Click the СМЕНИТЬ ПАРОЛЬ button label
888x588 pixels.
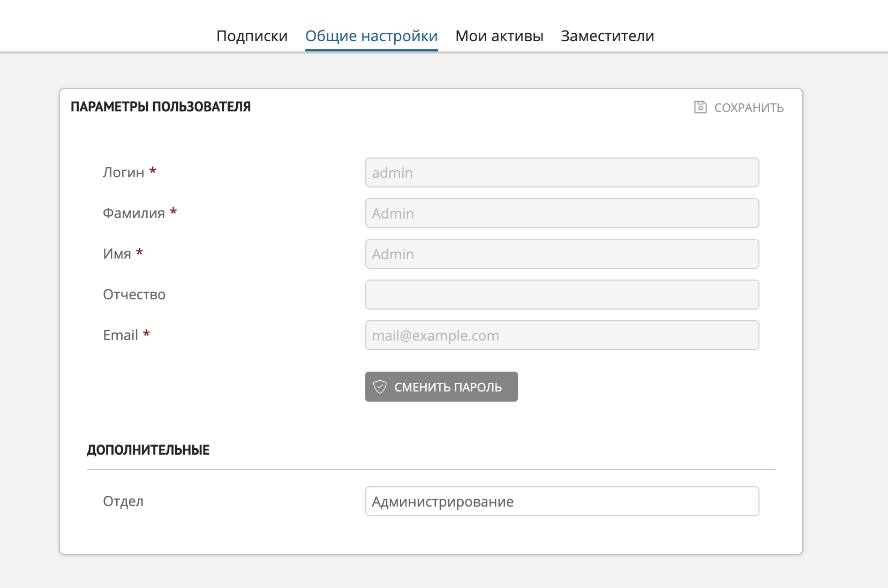tap(448, 387)
